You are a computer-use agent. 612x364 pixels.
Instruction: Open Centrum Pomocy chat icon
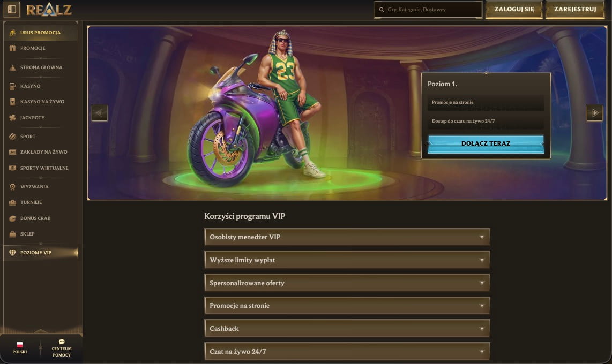(62, 342)
